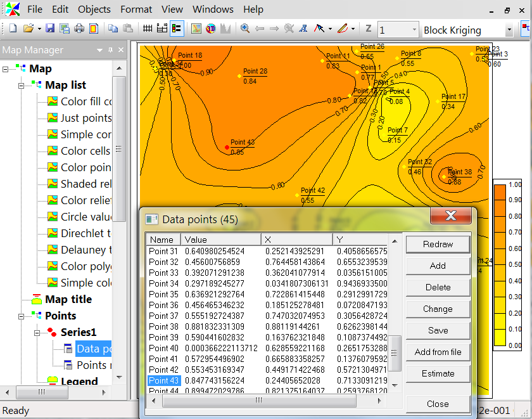
Task: Click the New document icon
Action: pos(13,29)
